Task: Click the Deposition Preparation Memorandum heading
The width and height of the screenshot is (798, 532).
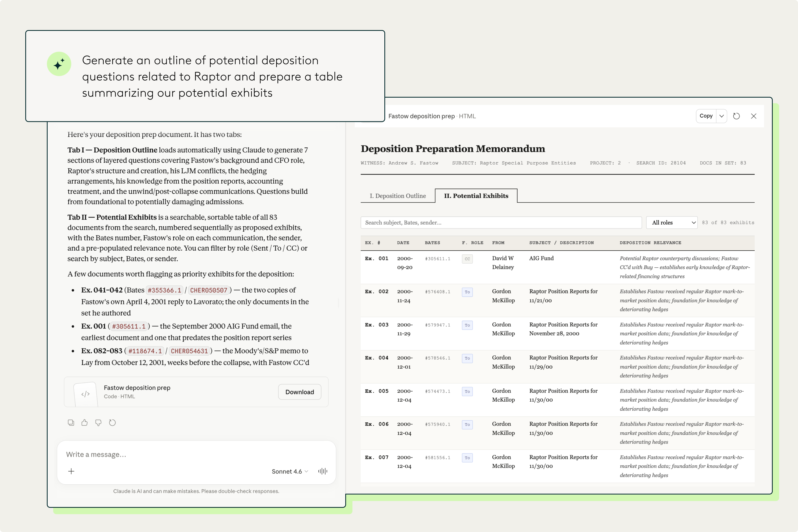Action: (453, 149)
